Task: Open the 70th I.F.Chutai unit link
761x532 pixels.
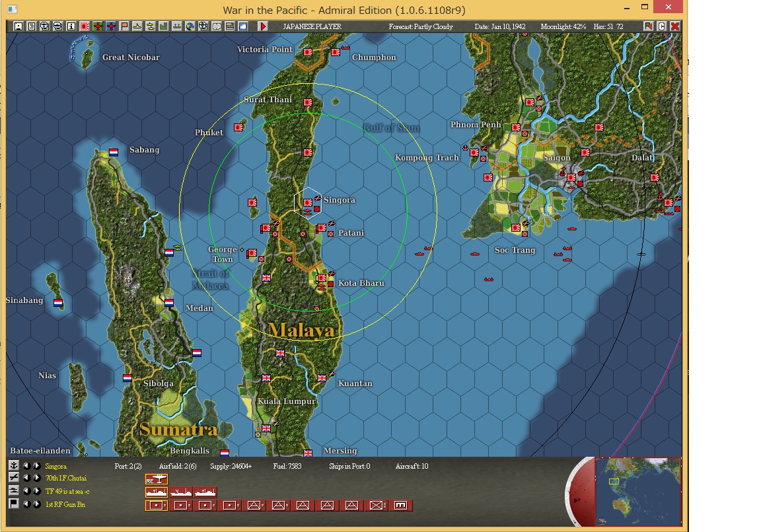Action: pyautogui.click(x=66, y=478)
